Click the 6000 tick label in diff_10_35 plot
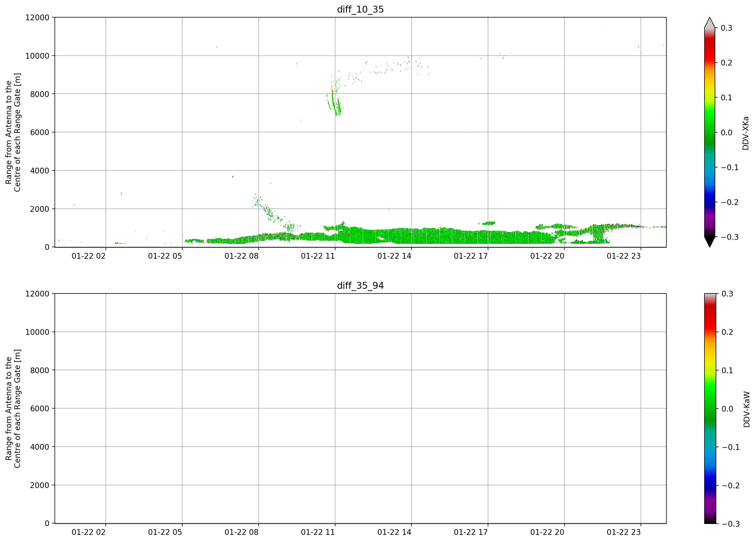This screenshot has width=756, height=542. tap(40, 132)
